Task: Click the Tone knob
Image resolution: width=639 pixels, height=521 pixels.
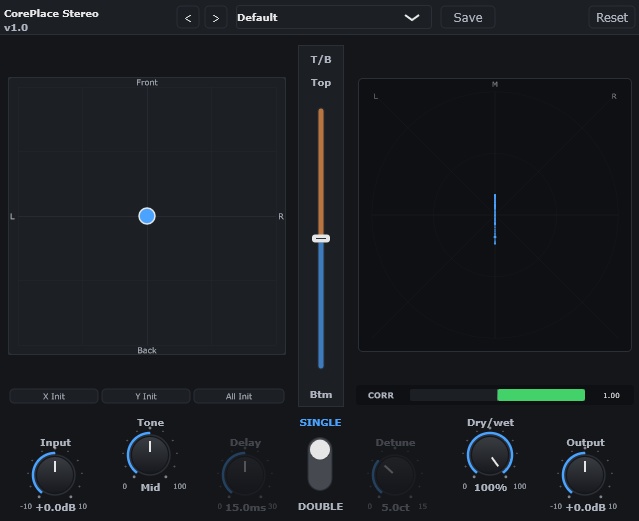Action: [x=150, y=454]
